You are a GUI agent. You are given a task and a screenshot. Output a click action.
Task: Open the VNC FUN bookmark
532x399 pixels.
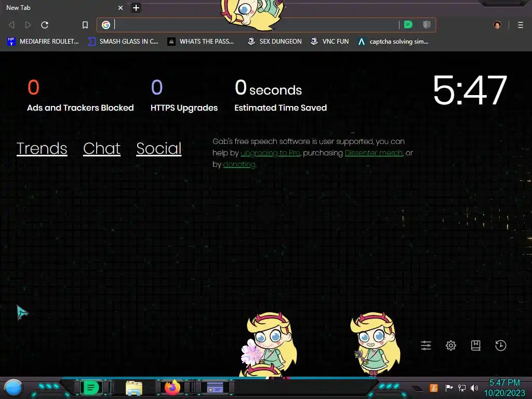coord(329,42)
